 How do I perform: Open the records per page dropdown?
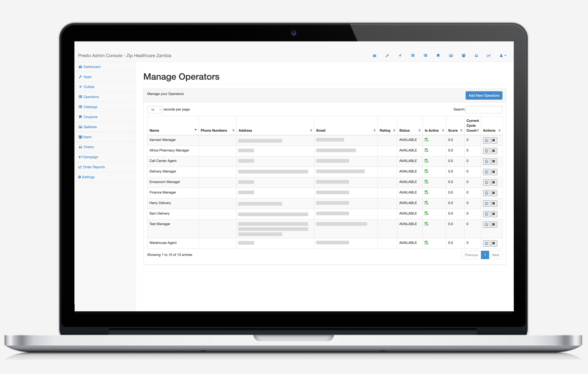pyautogui.click(x=155, y=109)
